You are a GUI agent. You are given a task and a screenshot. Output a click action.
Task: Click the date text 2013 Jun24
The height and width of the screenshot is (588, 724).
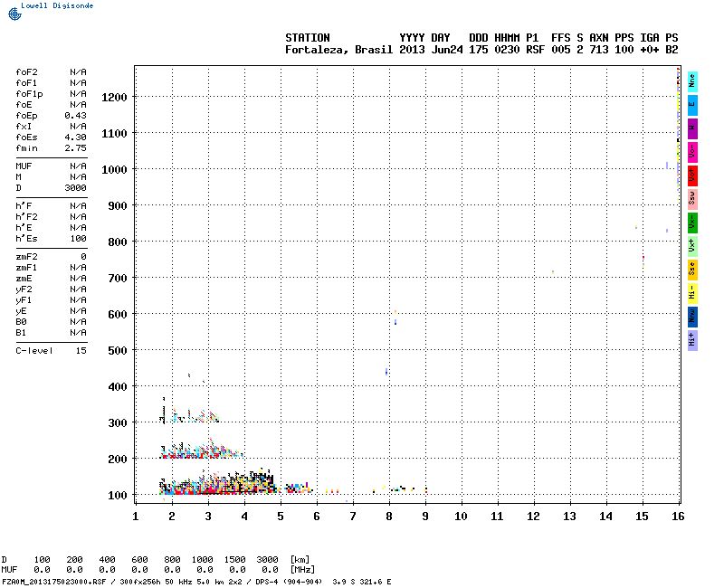(431, 50)
